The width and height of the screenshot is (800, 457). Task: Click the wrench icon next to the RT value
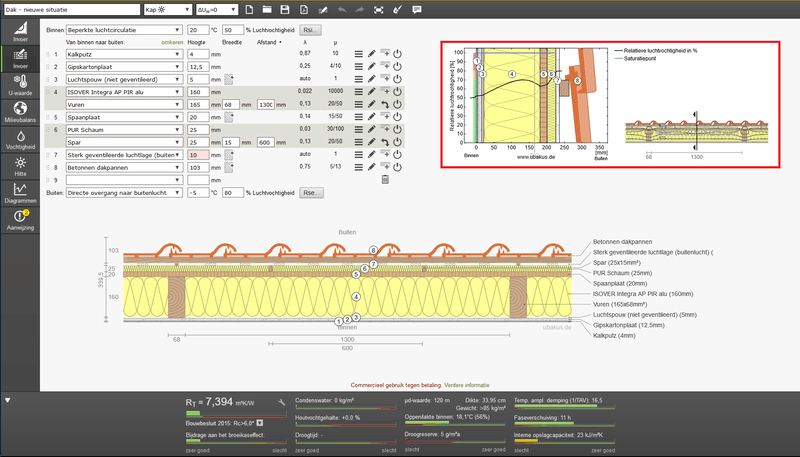[x=281, y=402]
